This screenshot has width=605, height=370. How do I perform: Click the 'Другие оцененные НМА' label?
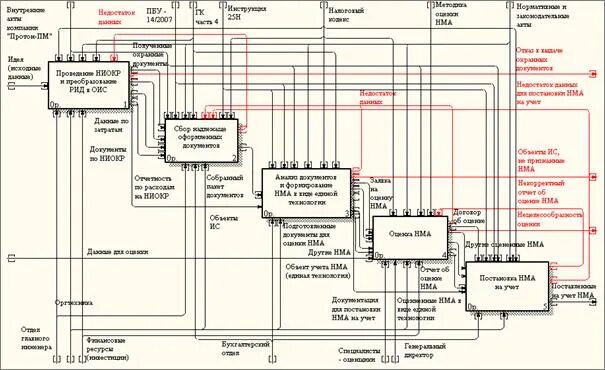coord(504,245)
